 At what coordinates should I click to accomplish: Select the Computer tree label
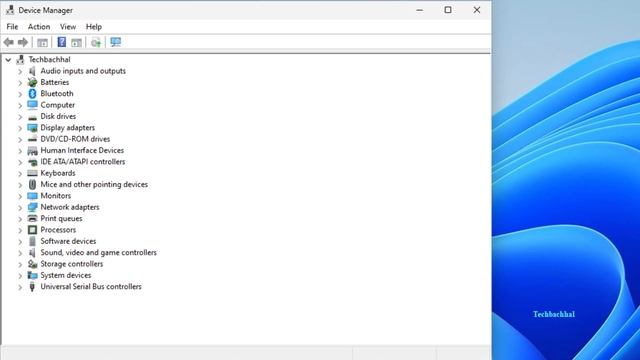tap(58, 105)
